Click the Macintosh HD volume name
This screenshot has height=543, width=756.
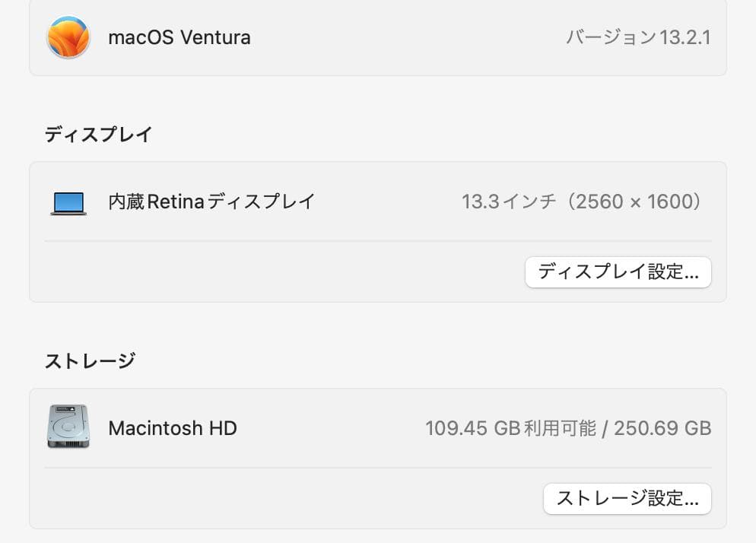point(173,428)
